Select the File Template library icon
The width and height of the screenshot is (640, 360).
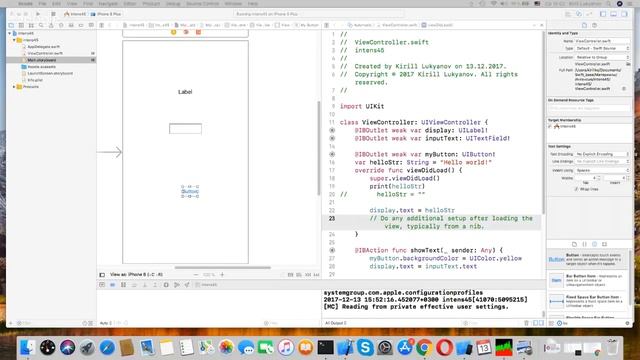coord(574,244)
